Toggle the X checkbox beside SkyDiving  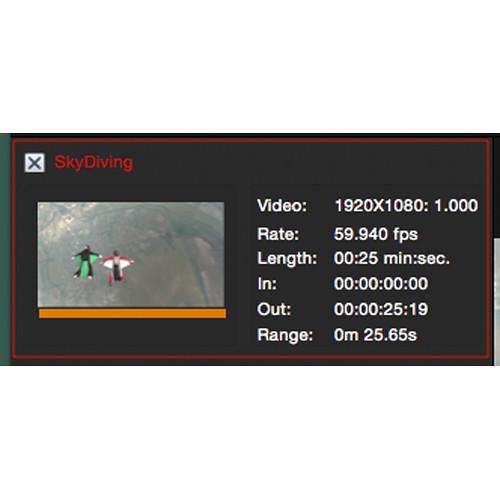pyautogui.click(x=34, y=163)
